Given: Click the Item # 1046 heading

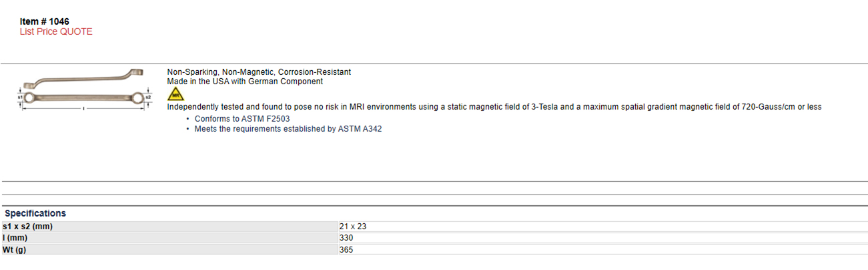Looking at the screenshot, I should click(x=45, y=21).
